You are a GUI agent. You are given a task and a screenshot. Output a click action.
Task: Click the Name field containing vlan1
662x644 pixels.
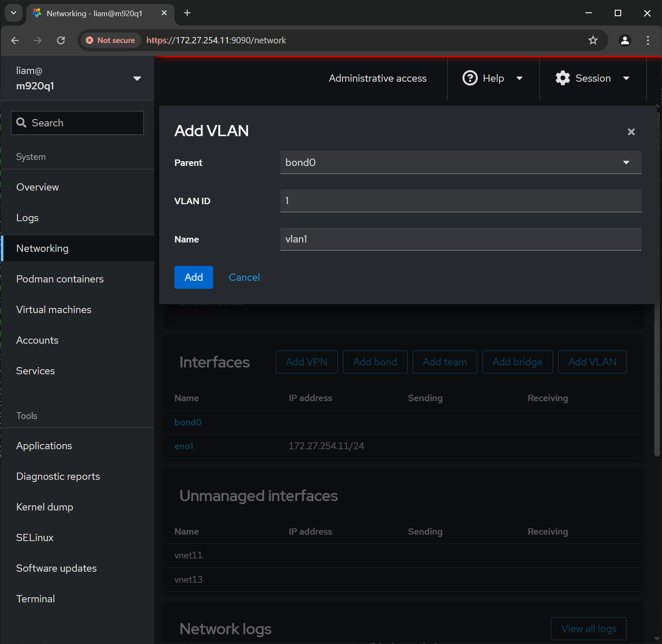[461, 239]
